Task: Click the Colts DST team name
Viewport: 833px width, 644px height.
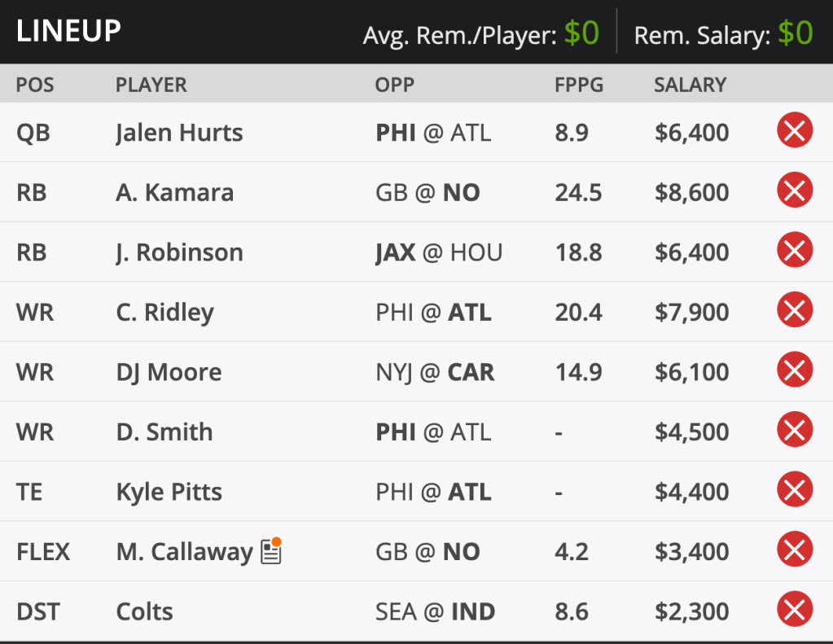Action: pyautogui.click(x=144, y=611)
